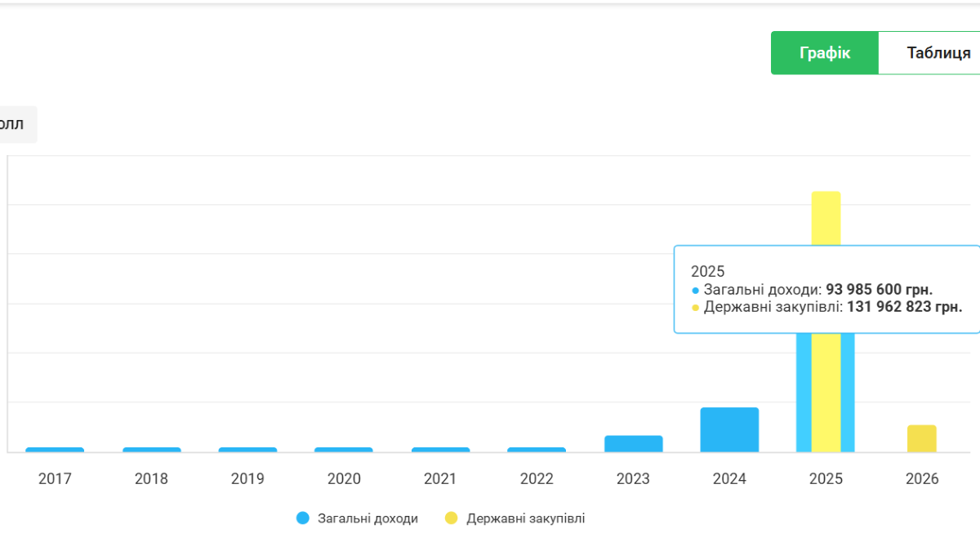Pick the 2020 blue income bar
Screen dimensions: 980x551
[344, 450]
